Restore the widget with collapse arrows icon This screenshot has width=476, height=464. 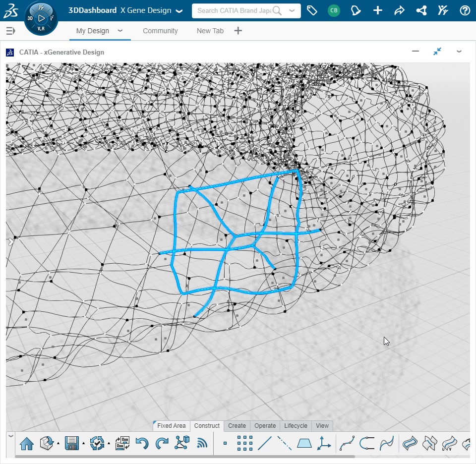tap(437, 51)
